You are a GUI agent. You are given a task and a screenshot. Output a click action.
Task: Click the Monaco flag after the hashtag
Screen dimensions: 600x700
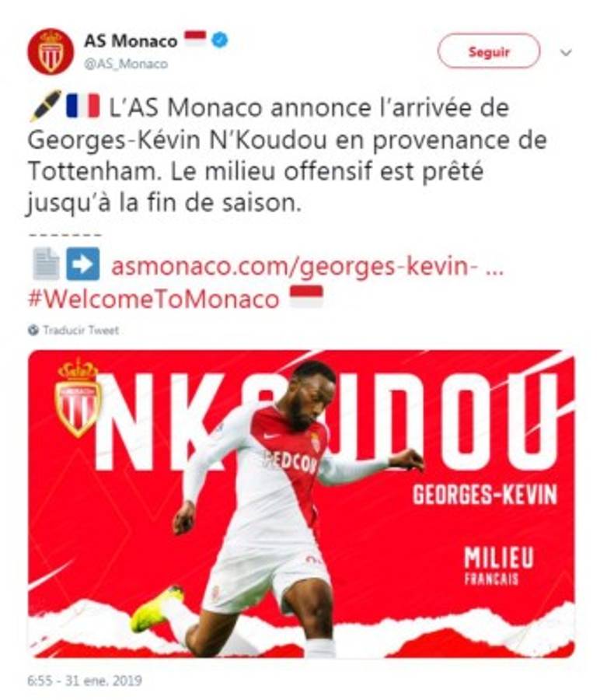[x=306, y=297]
